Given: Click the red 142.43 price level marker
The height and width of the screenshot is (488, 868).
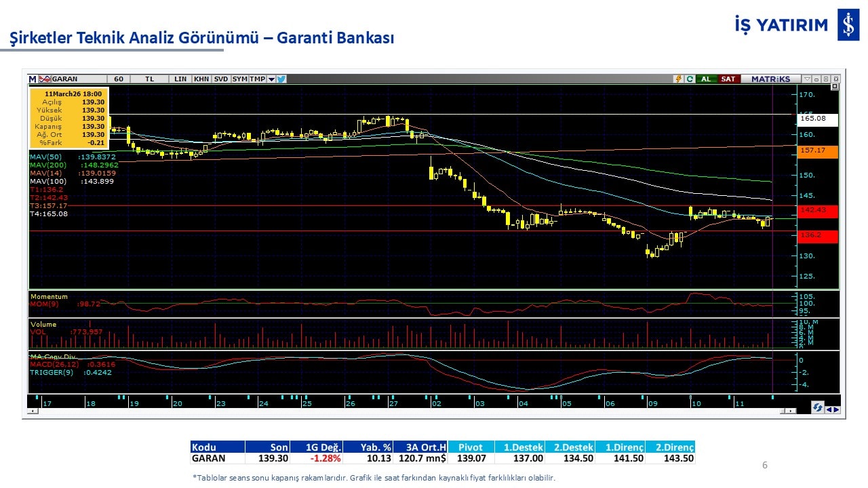Looking at the screenshot, I should (818, 211).
